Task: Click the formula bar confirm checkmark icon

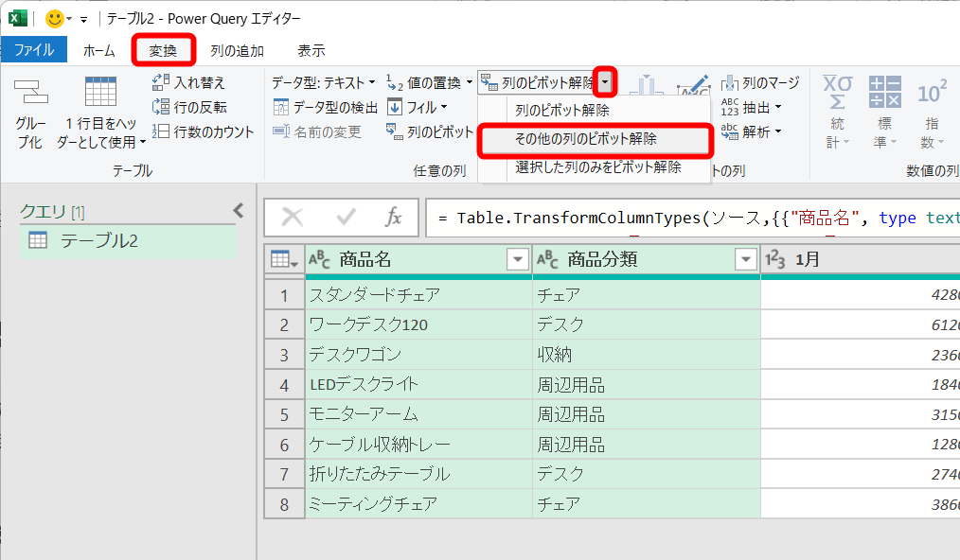Action: (x=346, y=217)
